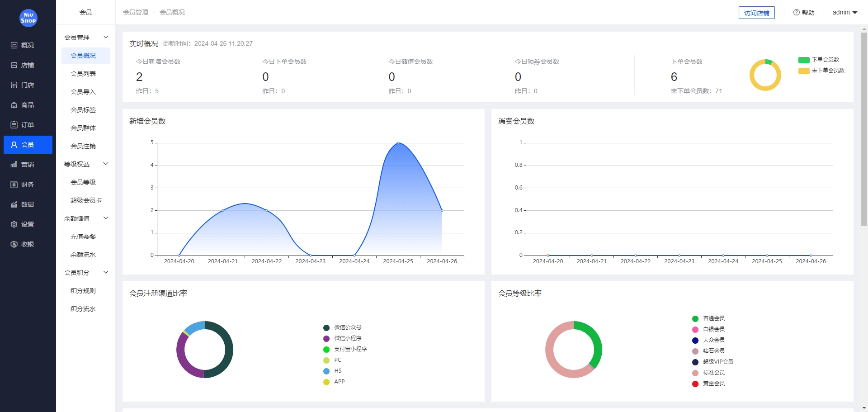
Task: Open the 门店 store sidebar icon
Action: coord(14,85)
